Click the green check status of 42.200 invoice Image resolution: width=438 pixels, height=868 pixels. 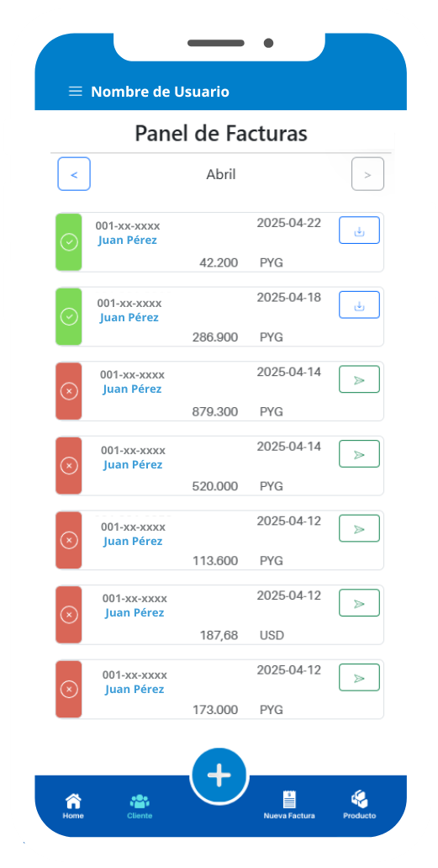[69, 242]
